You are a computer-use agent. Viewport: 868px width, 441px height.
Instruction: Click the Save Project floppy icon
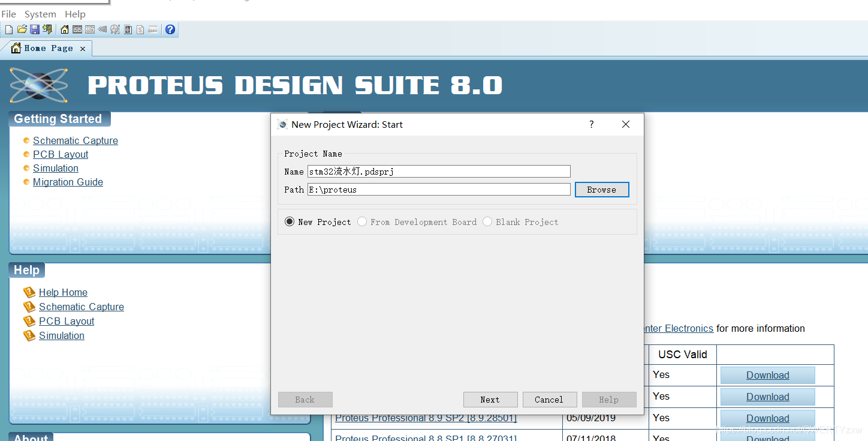[x=35, y=29]
